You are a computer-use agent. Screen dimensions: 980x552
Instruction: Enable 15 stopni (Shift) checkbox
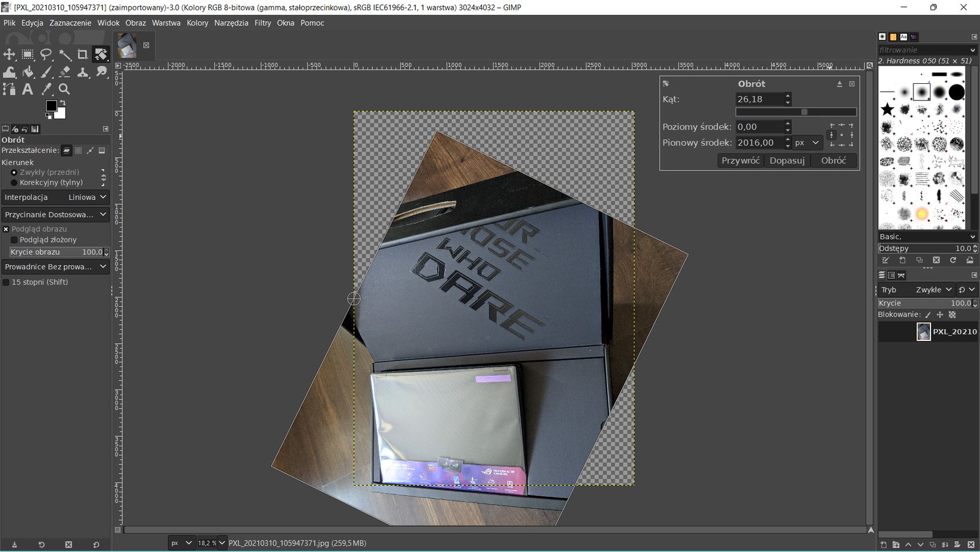[x=6, y=282]
